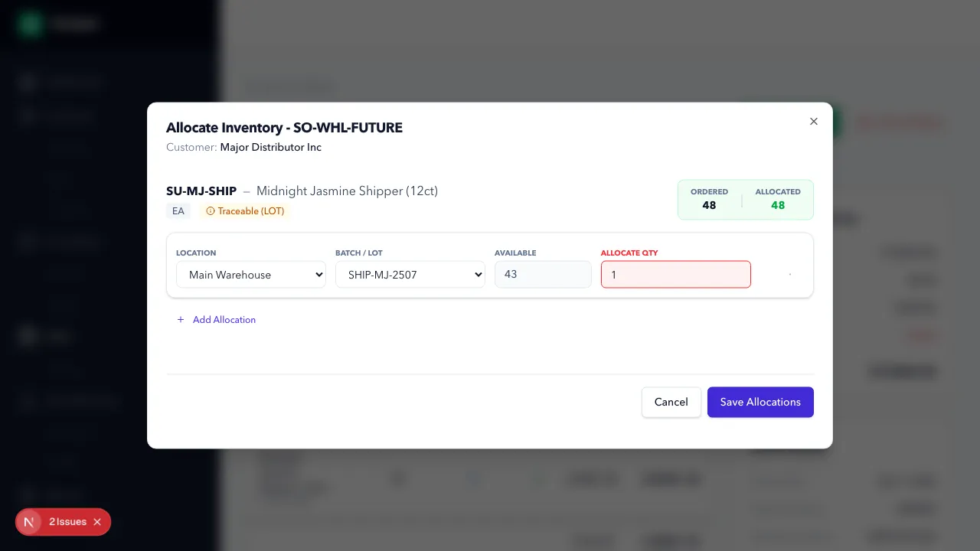
Task: Click the remove marker next to Allocate Qty field
Action: point(790,274)
